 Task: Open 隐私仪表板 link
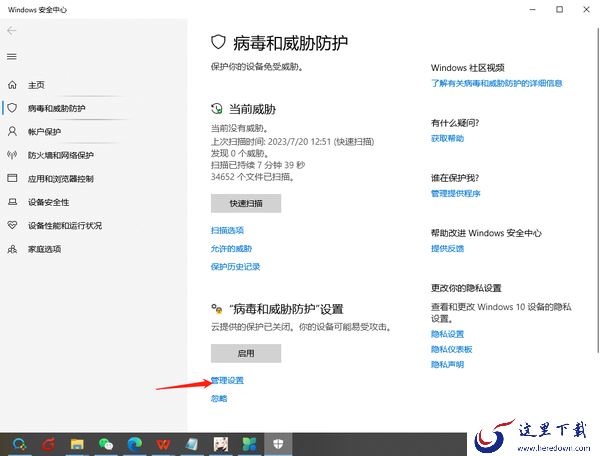[x=452, y=349]
